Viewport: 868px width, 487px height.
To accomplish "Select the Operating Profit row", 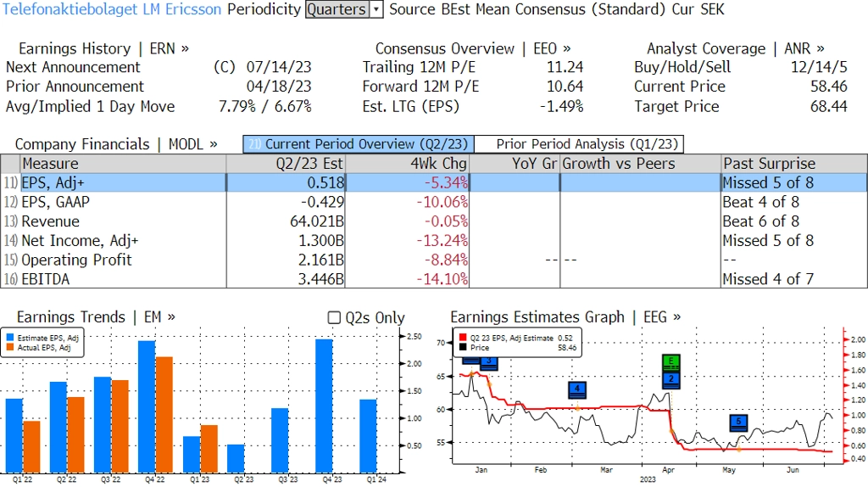I will coord(434,260).
